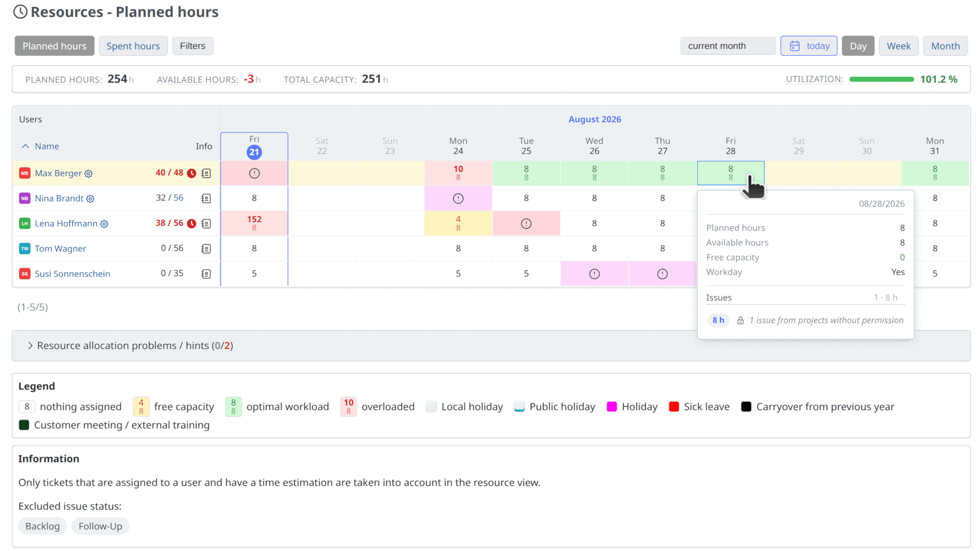Click Lena Hoffmann's red overload clock icon
The width and height of the screenshot is (980, 551).
[x=192, y=224]
